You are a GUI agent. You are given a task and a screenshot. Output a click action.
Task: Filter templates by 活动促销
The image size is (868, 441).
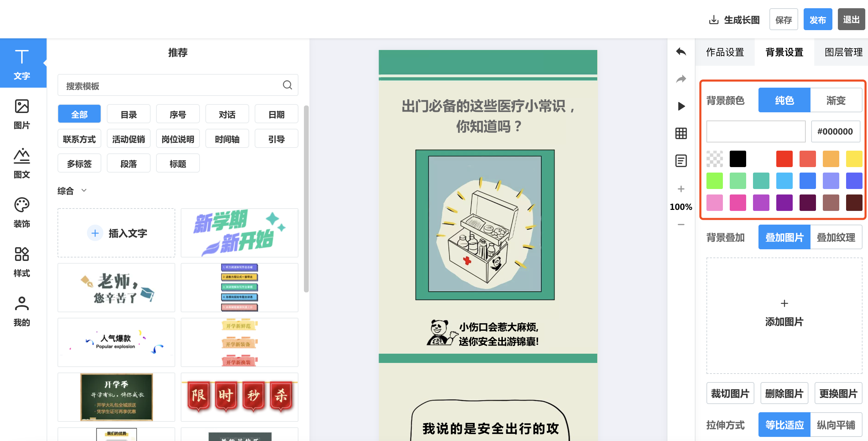129,139
